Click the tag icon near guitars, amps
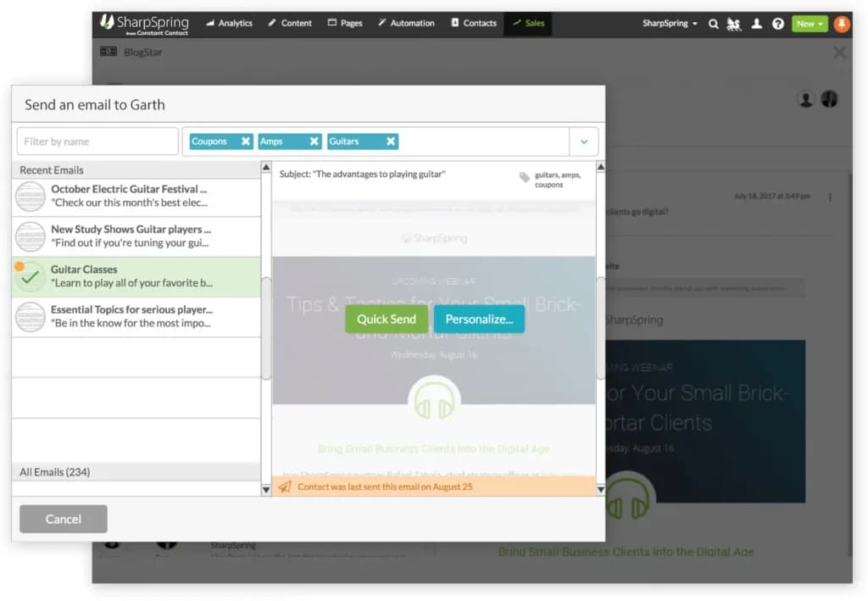Screen dimensions: 868x601 [x=524, y=177]
